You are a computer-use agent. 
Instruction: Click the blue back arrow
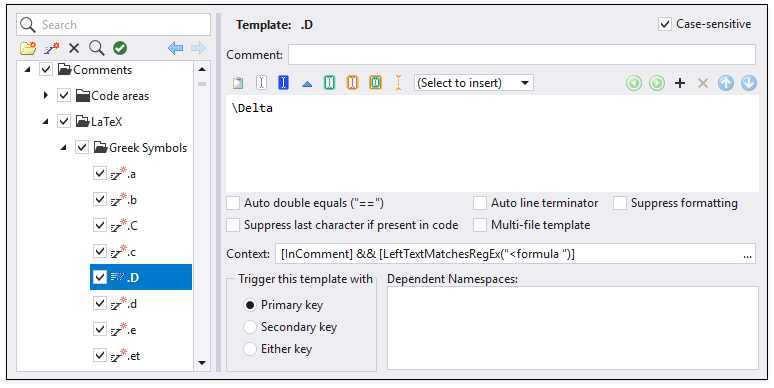175,48
